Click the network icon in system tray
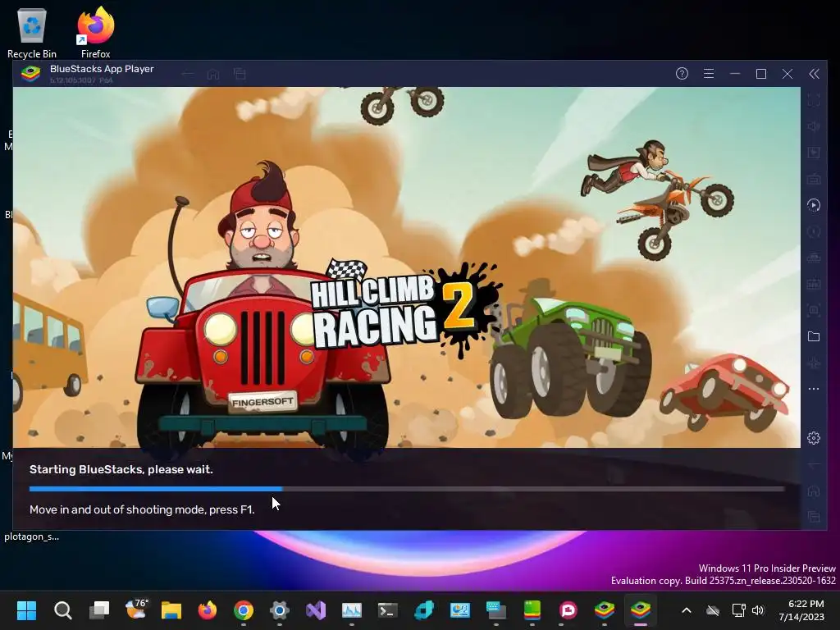 click(739, 610)
